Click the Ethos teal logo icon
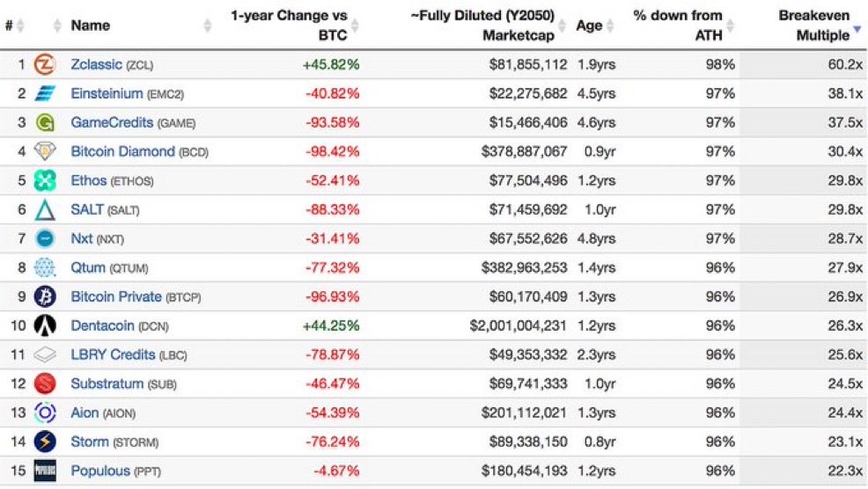 point(44,180)
